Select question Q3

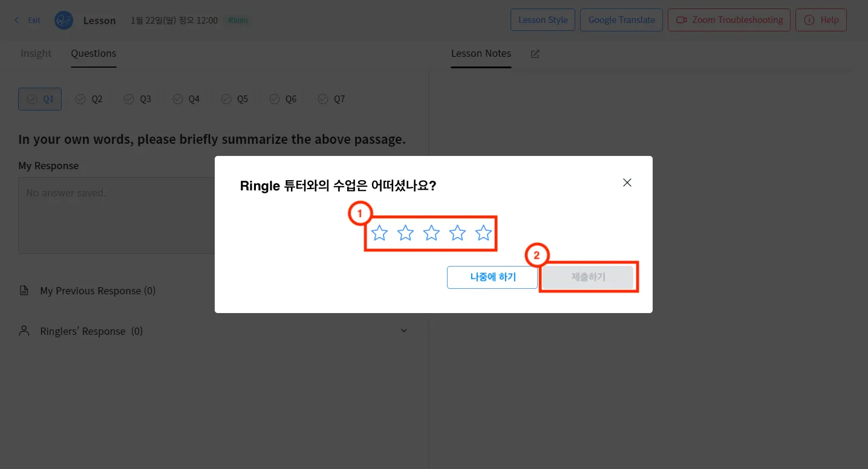[x=137, y=99]
